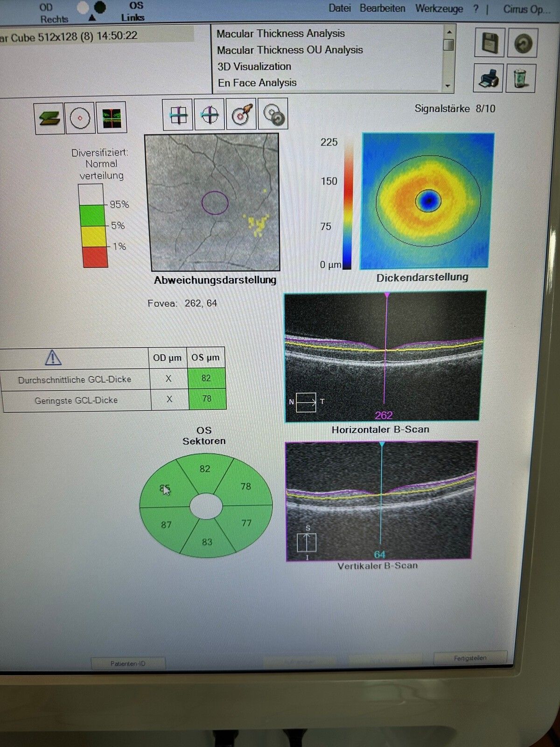Click the trash bin delete icon
The height and width of the screenshot is (747, 560).
coord(521,78)
